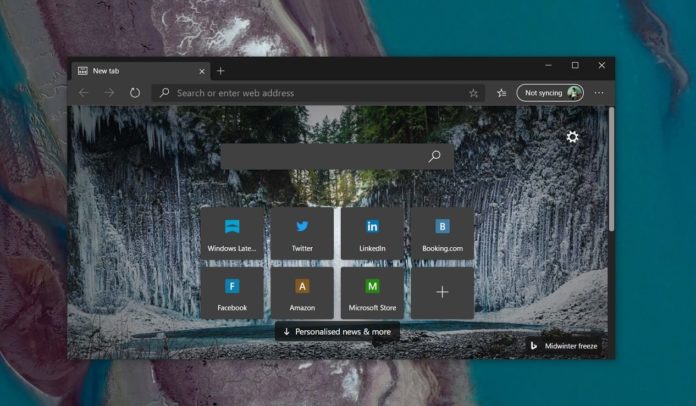The width and height of the screenshot is (696, 406).
Task: Add a new quick link tile
Action: 441,292
